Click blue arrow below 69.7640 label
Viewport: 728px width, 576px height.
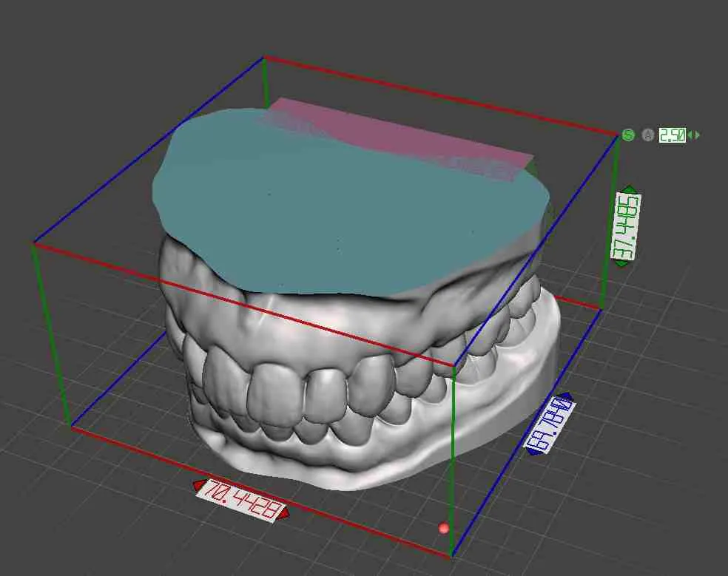(535, 452)
